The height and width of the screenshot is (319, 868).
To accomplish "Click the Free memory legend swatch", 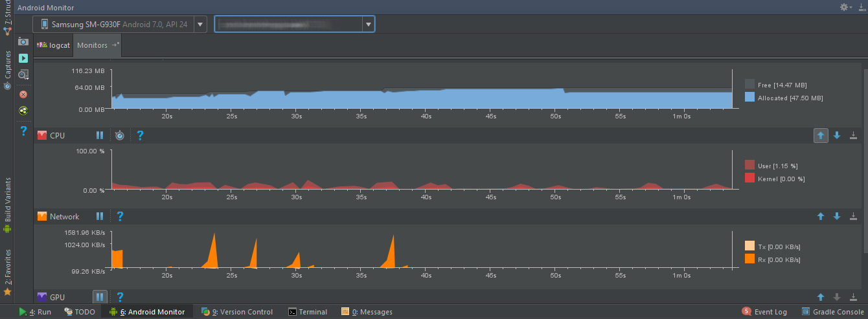I will [750, 84].
